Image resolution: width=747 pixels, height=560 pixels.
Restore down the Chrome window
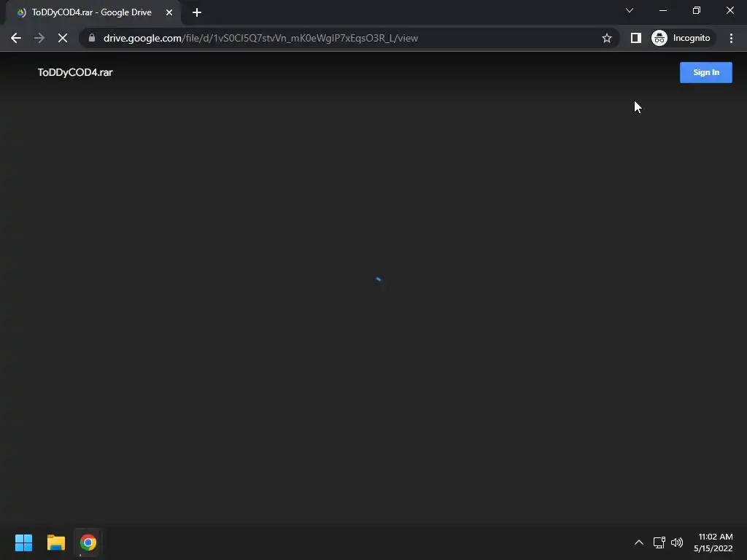coord(697,10)
